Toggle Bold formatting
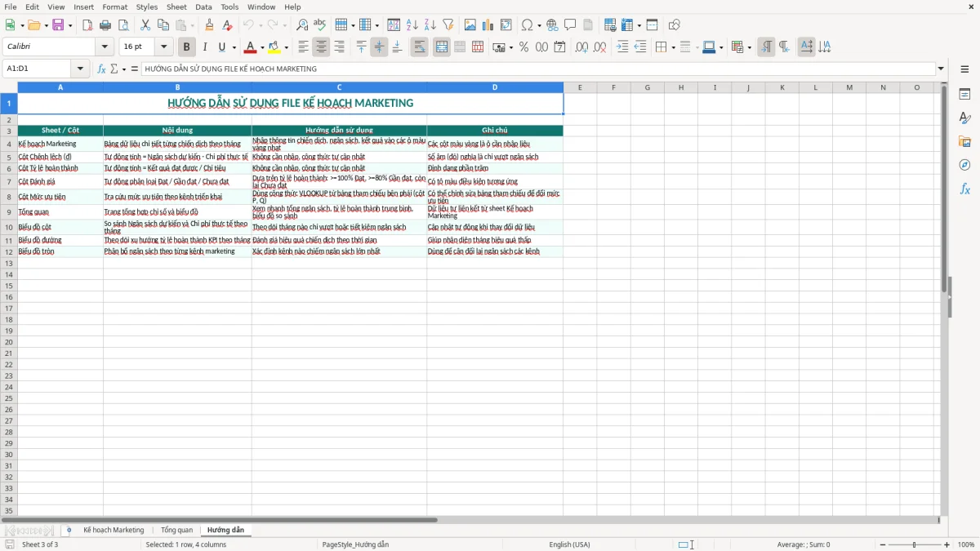 (186, 47)
